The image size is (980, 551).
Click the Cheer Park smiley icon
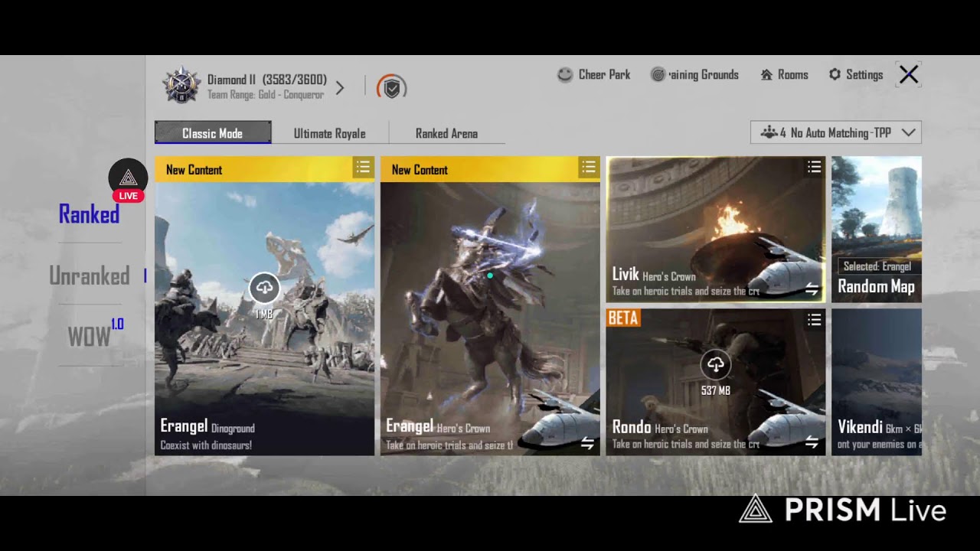pyautogui.click(x=565, y=75)
